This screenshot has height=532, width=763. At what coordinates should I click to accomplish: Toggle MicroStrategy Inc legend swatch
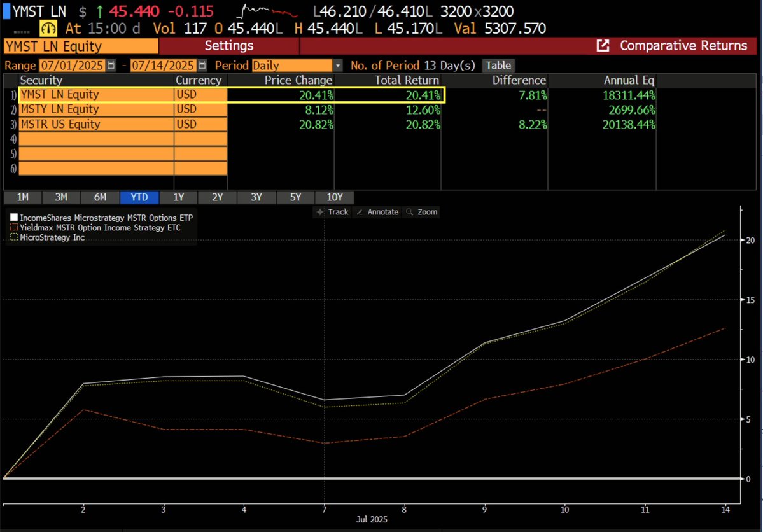[14, 237]
